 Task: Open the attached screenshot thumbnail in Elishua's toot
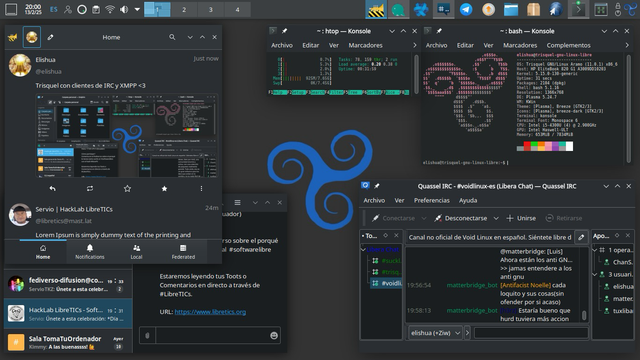point(127,136)
